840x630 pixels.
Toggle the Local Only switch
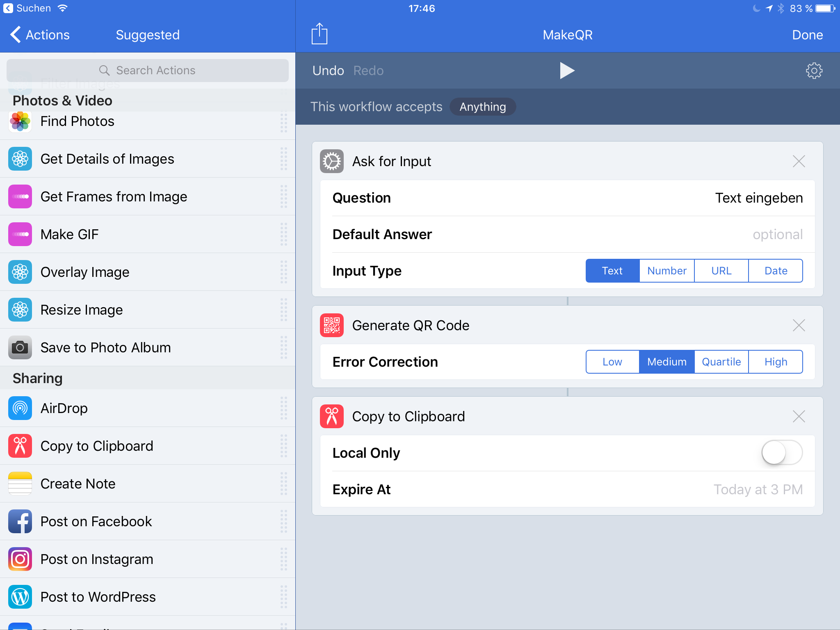coord(782,453)
